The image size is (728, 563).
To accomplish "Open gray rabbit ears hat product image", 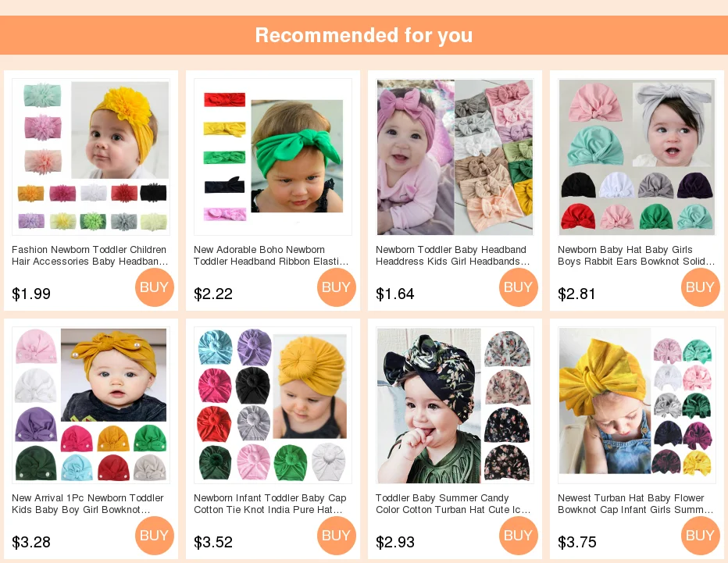I will [x=637, y=157].
